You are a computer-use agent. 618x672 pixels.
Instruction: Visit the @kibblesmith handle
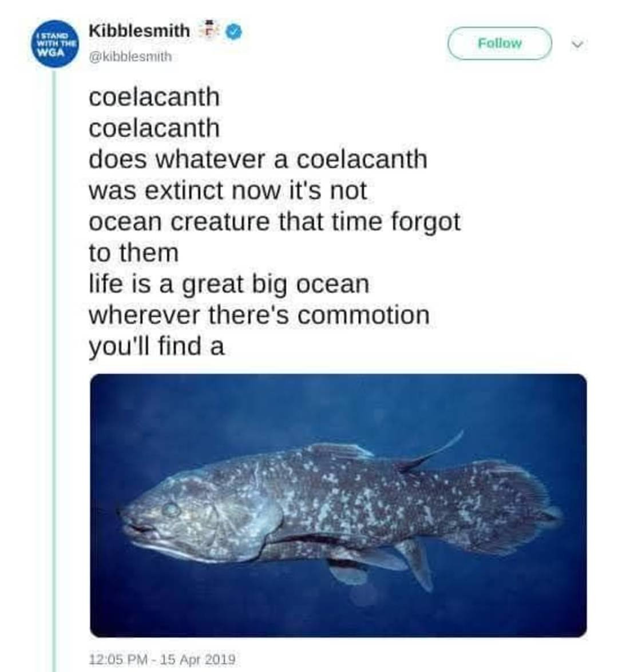point(130,57)
